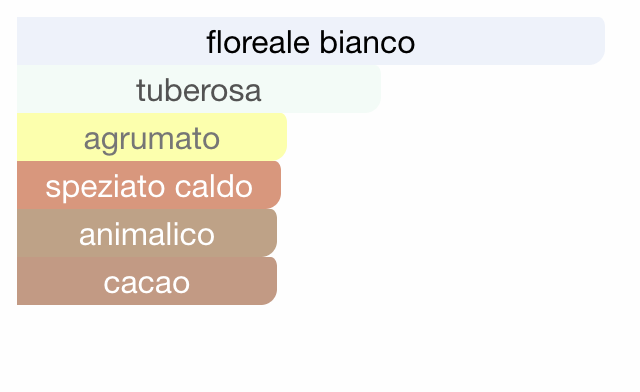Click the 'floreale bianco' text label
Viewport: 640px width, 392px height.
311,42
